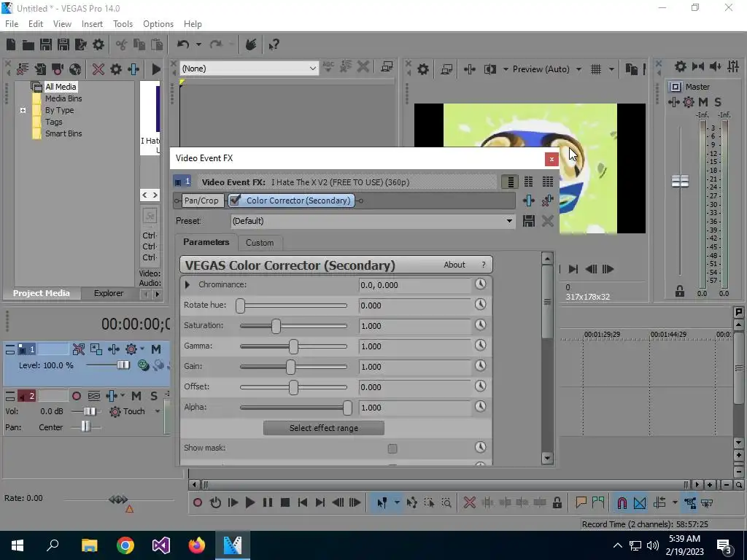
Task: Enable the Show mask checkbox
Action: [x=392, y=448]
